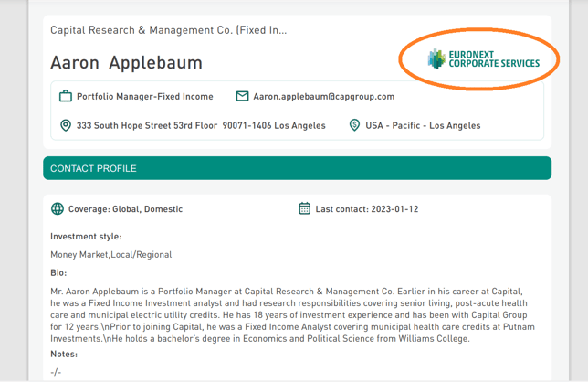Open the Aaron.applebaum@capgroup.com email address
The width and height of the screenshot is (588, 382).
point(324,97)
